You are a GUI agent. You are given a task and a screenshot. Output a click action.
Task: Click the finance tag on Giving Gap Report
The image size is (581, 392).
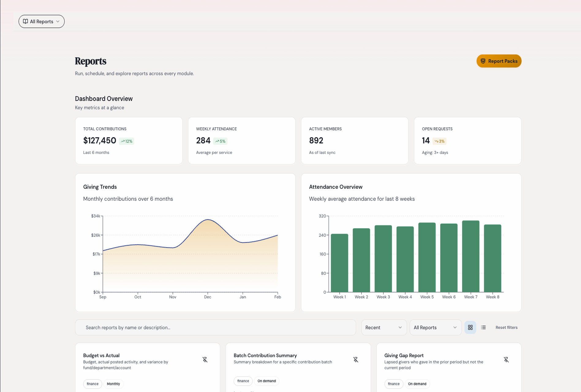394,384
